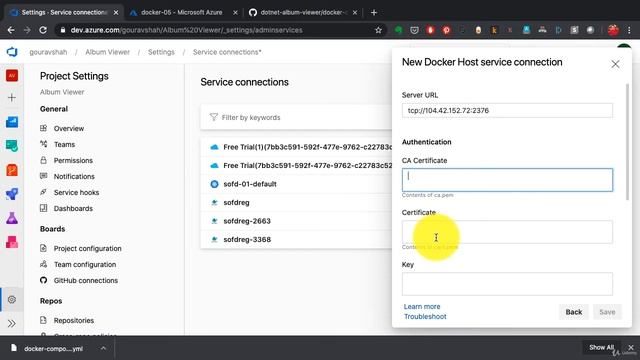Open Repos hub icon in left rail
The image size is (640, 360).
pyautogui.click(x=12, y=170)
